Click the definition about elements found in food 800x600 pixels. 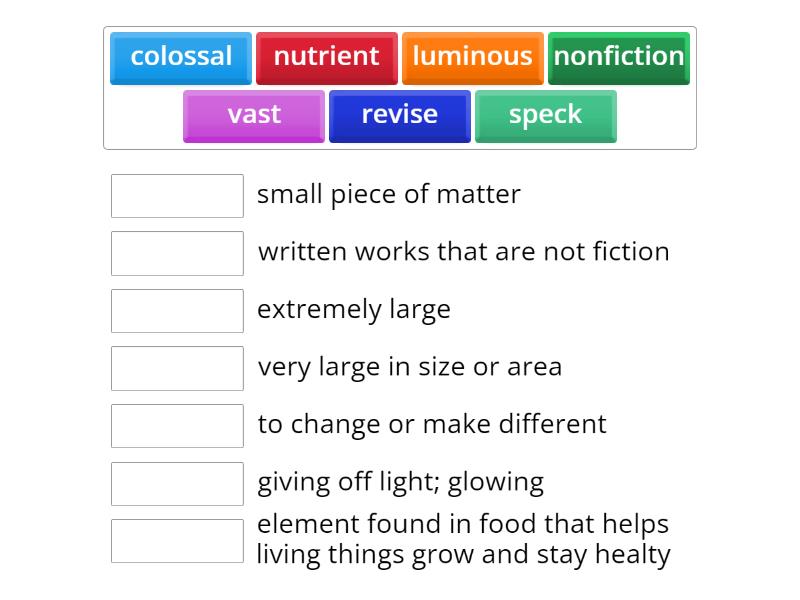pos(463,538)
